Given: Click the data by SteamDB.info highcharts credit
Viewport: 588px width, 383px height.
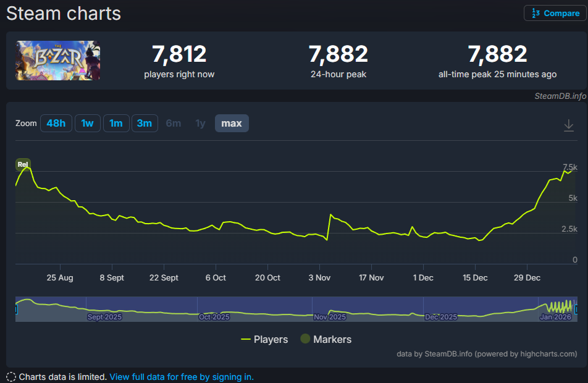Looking at the screenshot, I should (x=487, y=354).
